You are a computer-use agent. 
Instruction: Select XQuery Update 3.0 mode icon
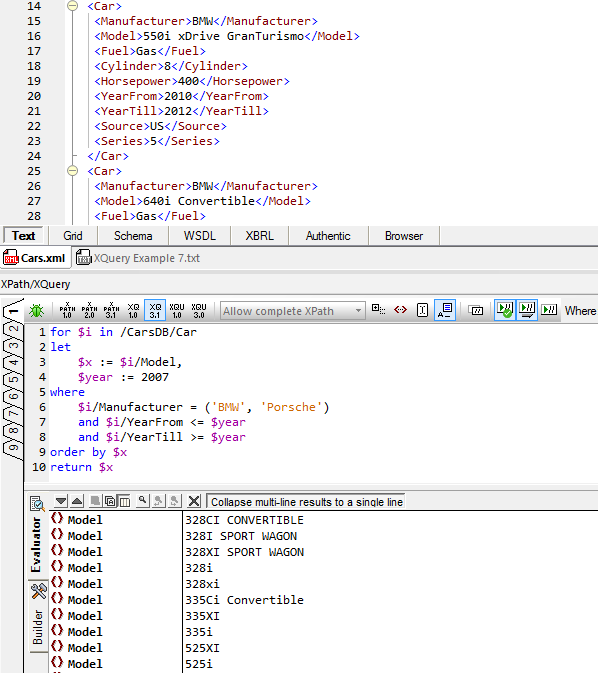(199, 310)
